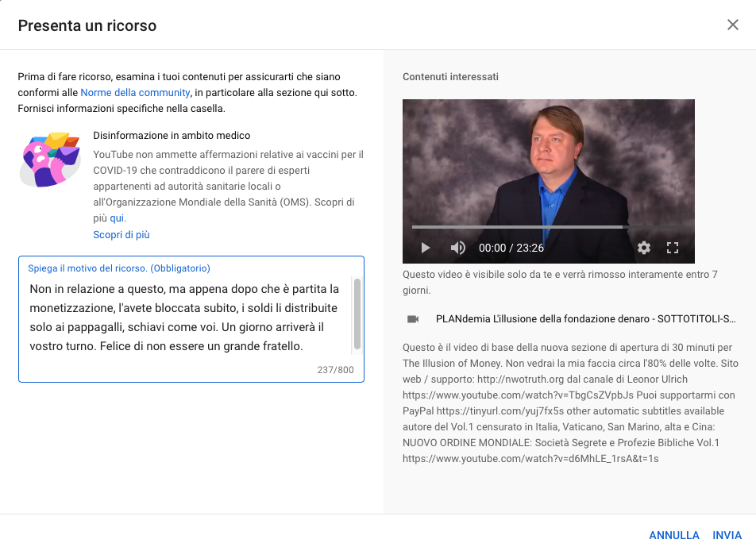The width and height of the screenshot is (756, 551).
Task: Focus the appeal reason text box
Action: tap(191, 319)
